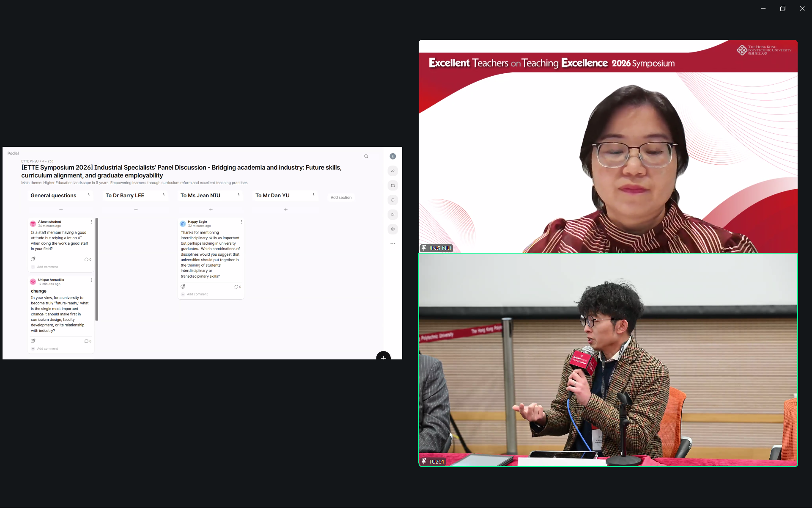Open To Dr Barry LEE section menu
812x508 pixels.
(x=164, y=195)
